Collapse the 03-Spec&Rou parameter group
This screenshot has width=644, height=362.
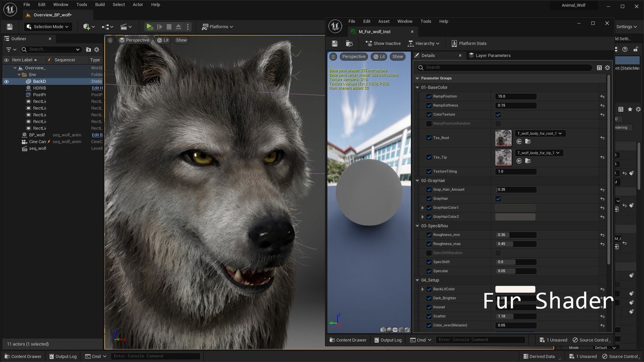(417, 226)
